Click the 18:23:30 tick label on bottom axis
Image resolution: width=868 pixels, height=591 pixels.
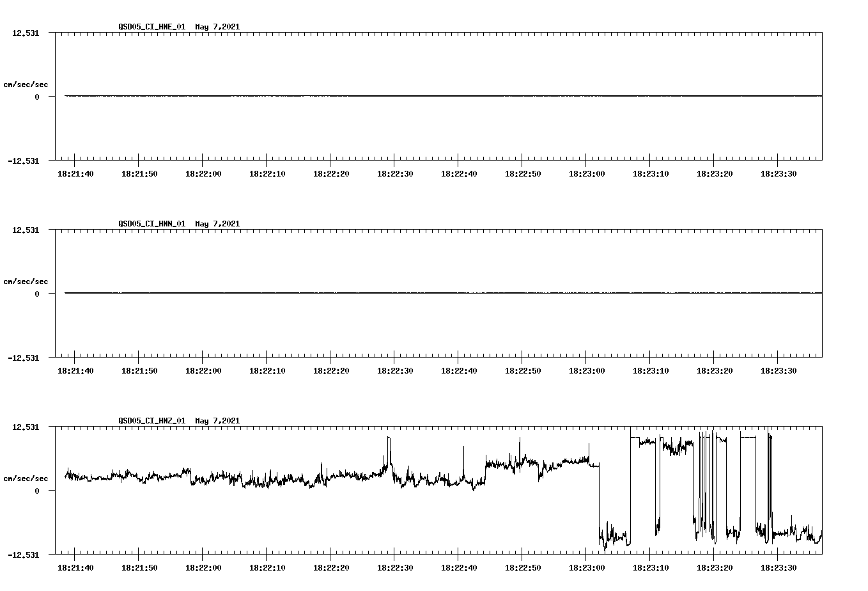pos(779,567)
